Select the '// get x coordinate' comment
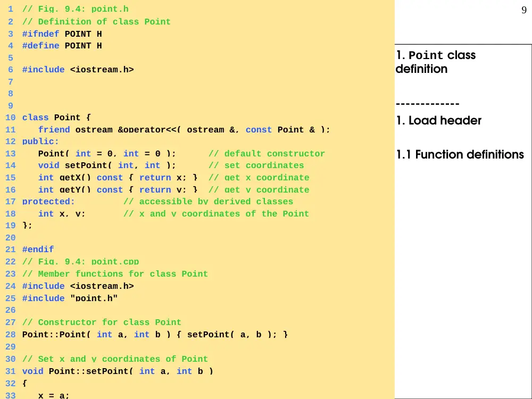Image resolution: width=532 pixels, height=399 pixels. tap(259, 178)
